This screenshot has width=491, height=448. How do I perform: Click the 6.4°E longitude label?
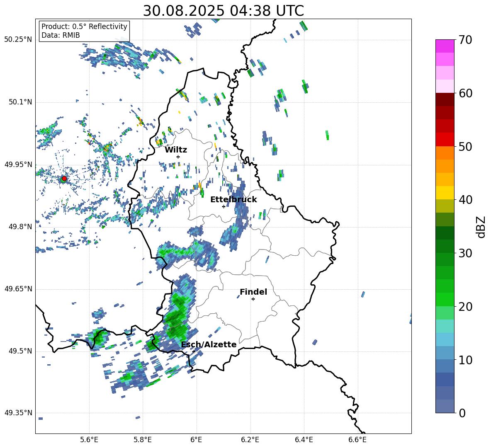304,440
